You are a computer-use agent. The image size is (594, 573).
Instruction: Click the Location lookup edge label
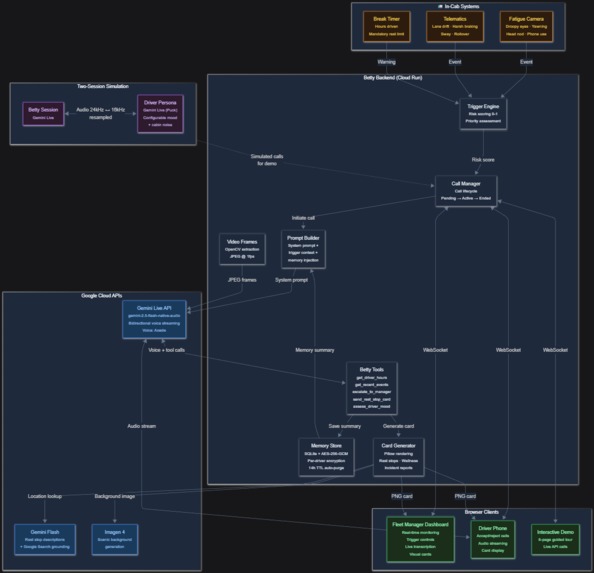pos(45,496)
